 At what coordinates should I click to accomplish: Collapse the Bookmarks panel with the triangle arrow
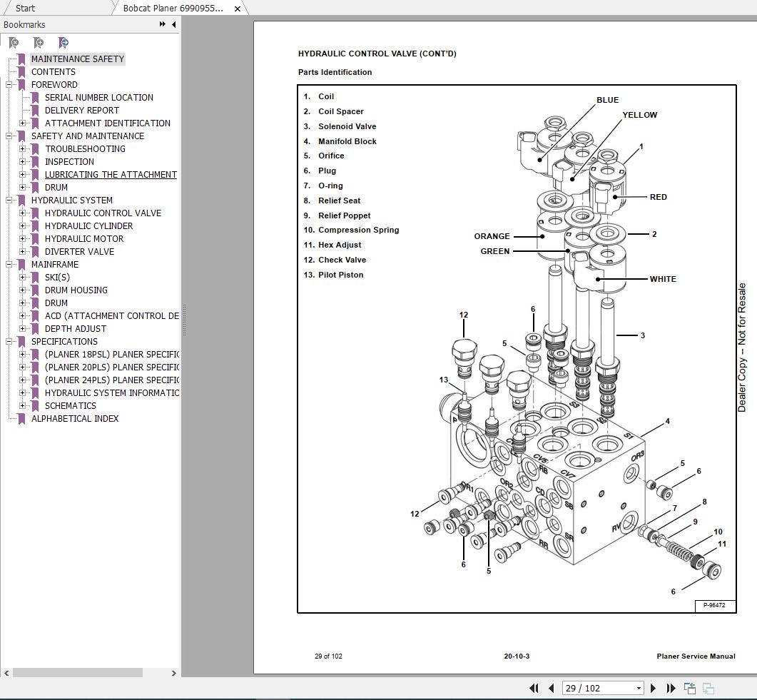coord(172,24)
